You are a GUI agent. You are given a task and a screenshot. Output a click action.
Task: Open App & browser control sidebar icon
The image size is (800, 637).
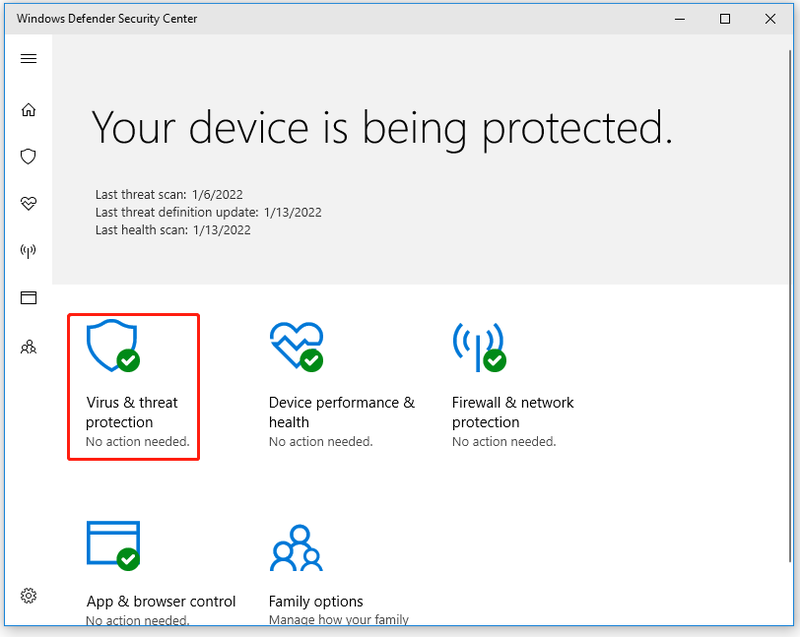point(29,297)
